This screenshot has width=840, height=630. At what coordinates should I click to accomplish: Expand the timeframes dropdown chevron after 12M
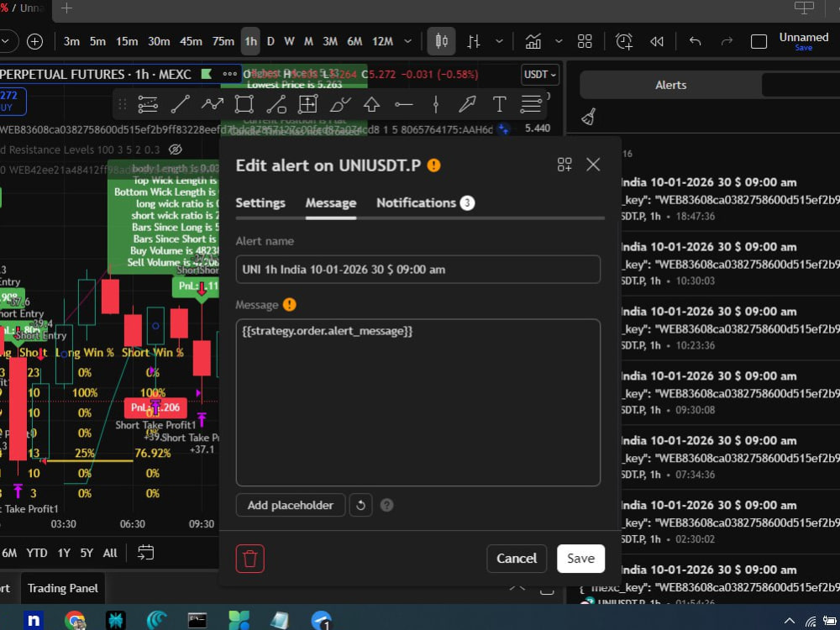pyautogui.click(x=407, y=41)
